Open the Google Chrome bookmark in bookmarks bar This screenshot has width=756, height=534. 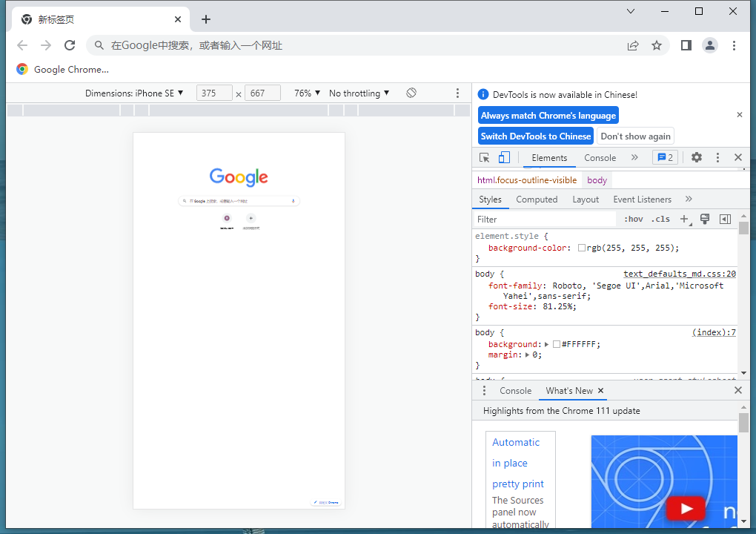click(62, 69)
